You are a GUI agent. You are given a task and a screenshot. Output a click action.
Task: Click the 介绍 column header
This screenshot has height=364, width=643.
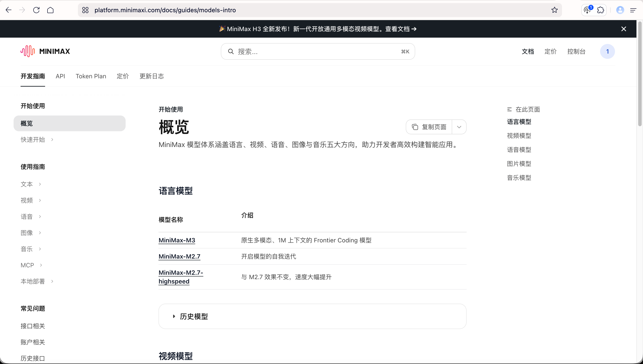pos(247,215)
